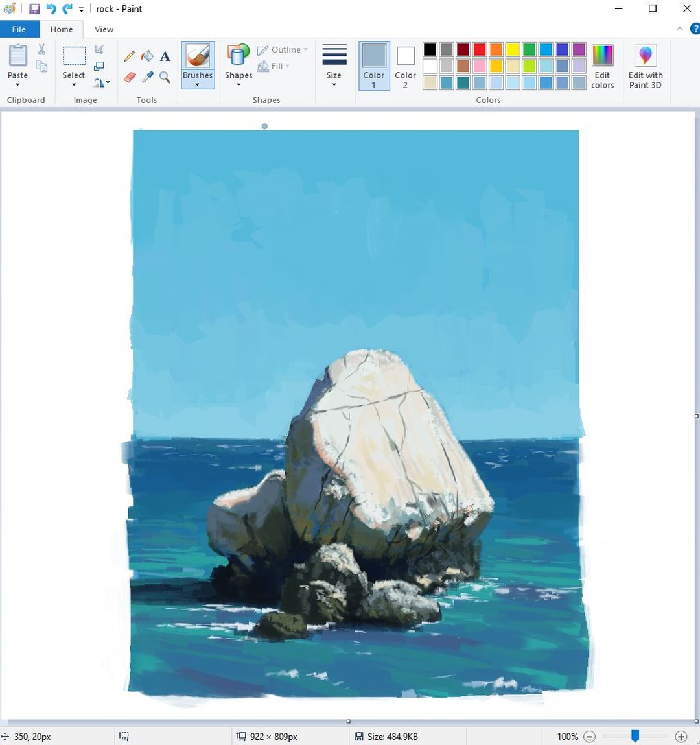Pick the white color swatch
Image resolution: width=700 pixels, height=745 pixels.
[x=430, y=66]
